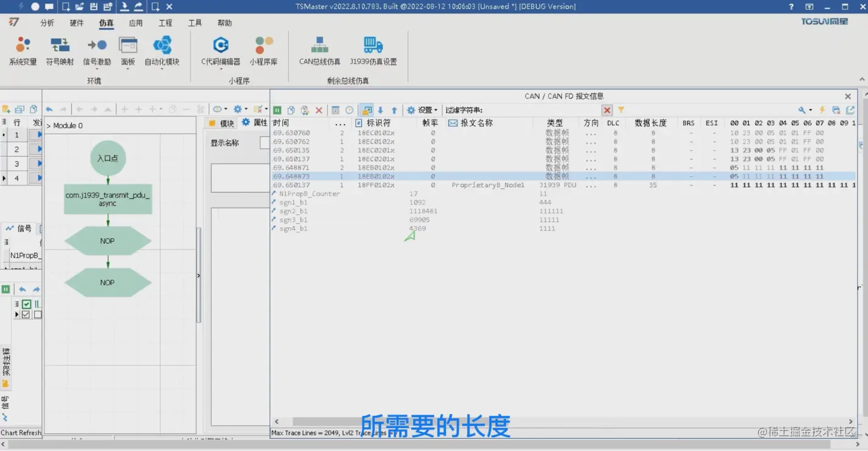Select the second NOP hexagon node
Viewport: 868px width, 451px height.
point(108,283)
